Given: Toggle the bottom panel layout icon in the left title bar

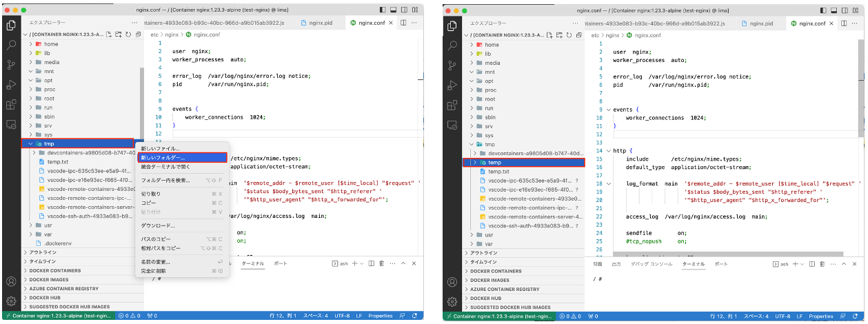Looking at the screenshot, I should [x=394, y=11].
